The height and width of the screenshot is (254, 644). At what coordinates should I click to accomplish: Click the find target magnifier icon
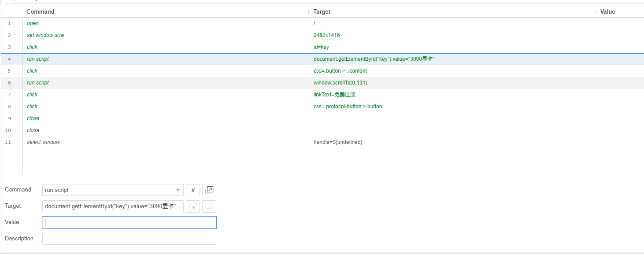[x=209, y=206]
